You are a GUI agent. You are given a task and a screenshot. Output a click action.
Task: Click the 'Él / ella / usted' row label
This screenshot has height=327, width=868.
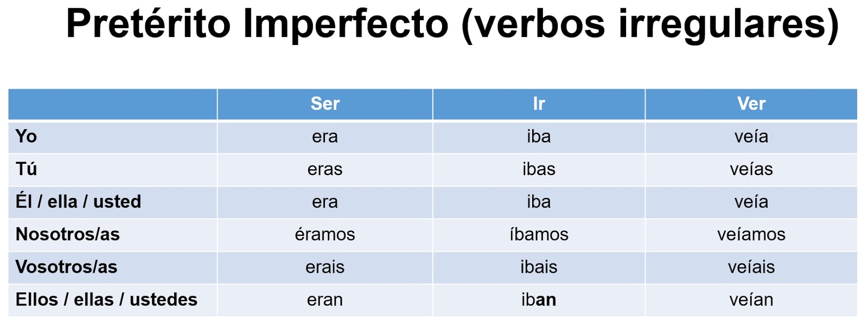tap(78, 202)
